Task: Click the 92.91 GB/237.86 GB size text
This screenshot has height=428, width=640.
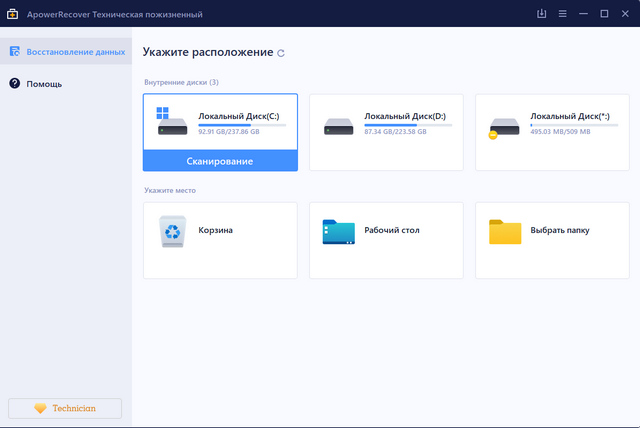Action: coord(229,131)
